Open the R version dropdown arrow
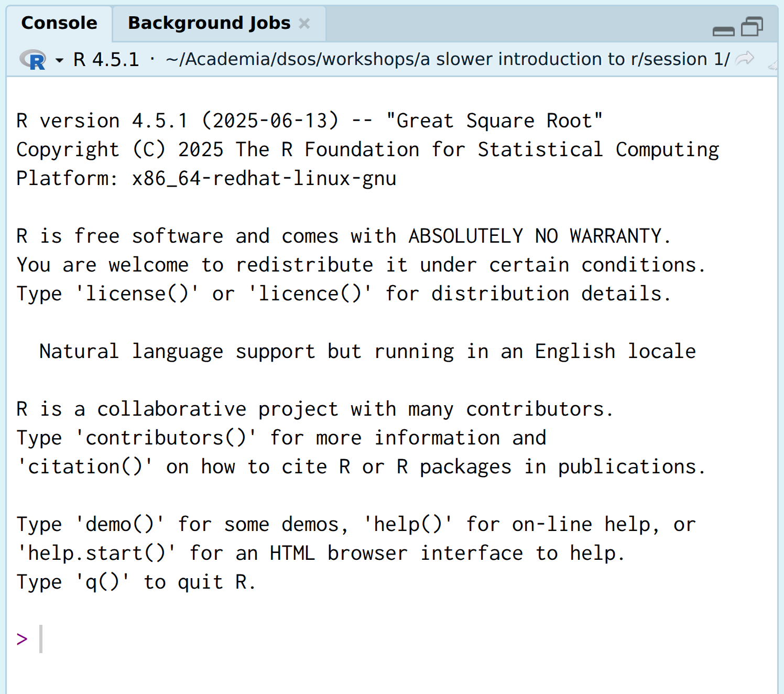 (x=59, y=60)
